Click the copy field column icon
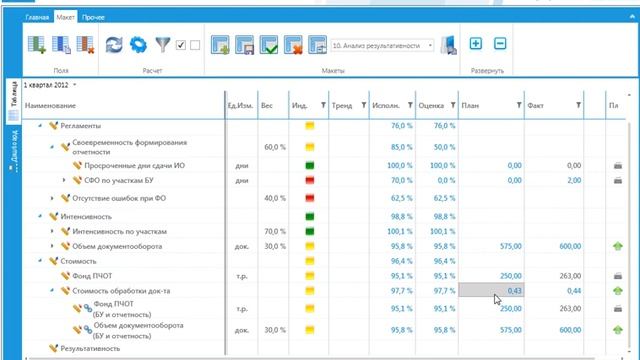This screenshot has height=360, width=640. (x=61, y=44)
